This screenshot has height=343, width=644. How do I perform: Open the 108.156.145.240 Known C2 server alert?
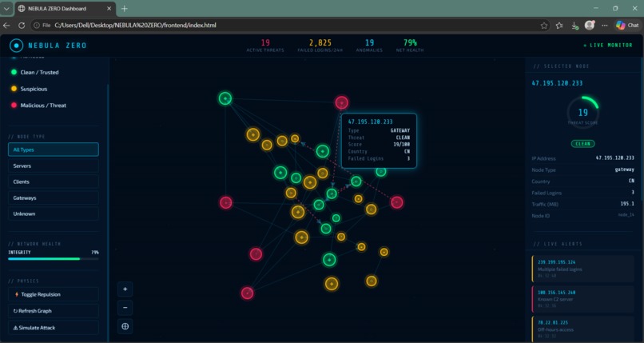coord(583,299)
